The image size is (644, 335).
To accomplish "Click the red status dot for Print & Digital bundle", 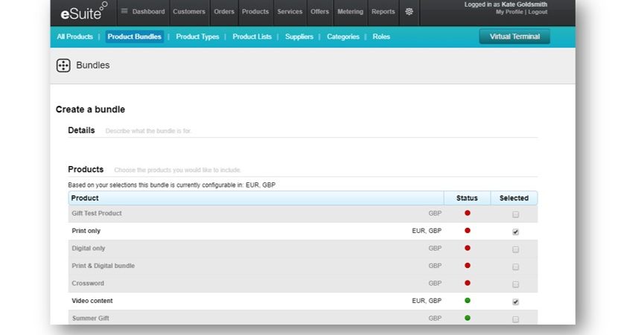I will (468, 266).
